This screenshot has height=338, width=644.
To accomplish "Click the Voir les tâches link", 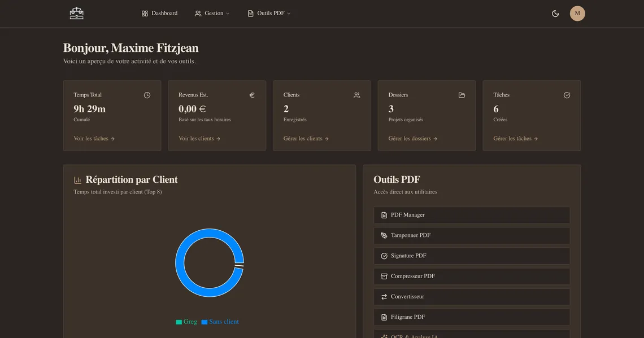I will pos(93,138).
